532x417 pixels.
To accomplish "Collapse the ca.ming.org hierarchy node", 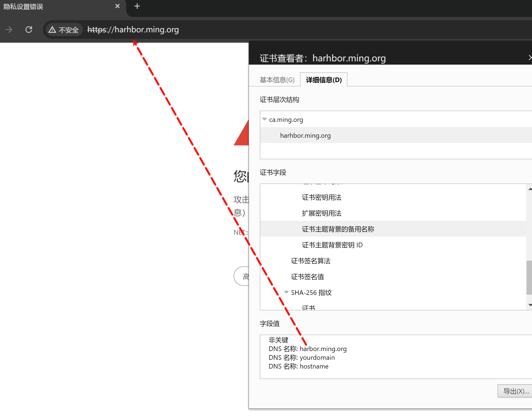I will (x=264, y=119).
